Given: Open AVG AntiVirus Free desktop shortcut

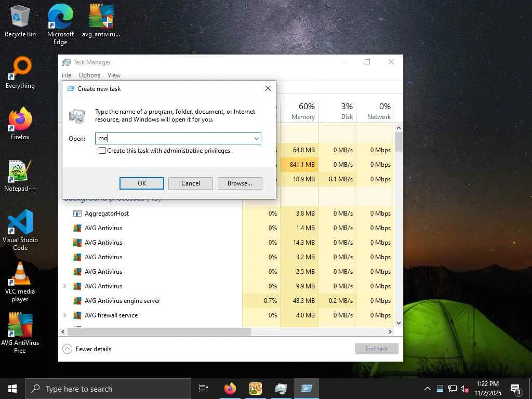Looking at the screenshot, I should [20, 333].
